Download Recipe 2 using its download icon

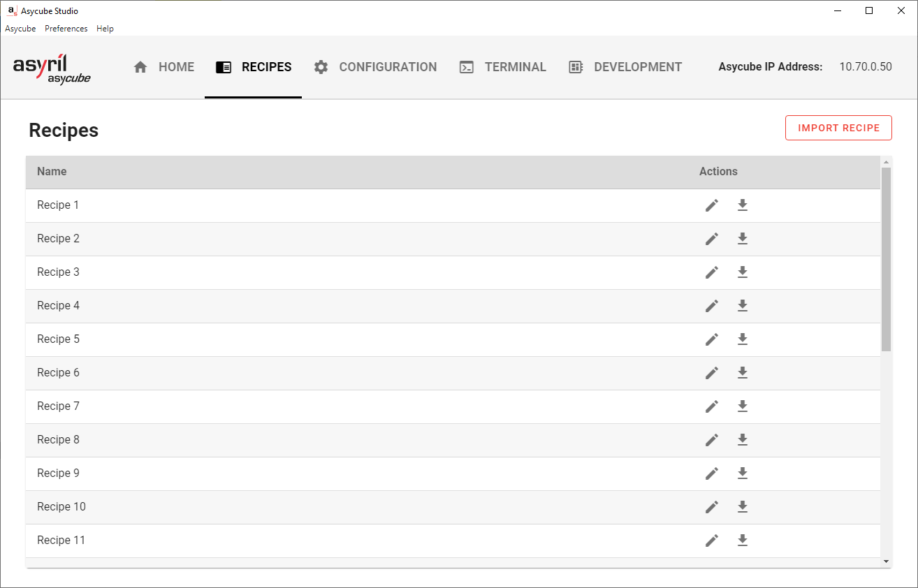743,239
